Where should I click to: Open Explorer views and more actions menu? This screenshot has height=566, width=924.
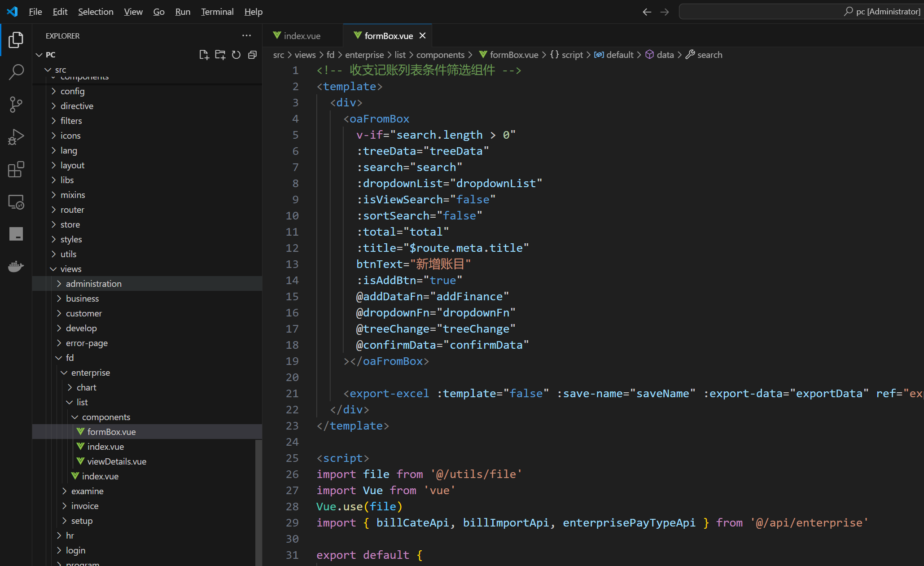coord(246,35)
